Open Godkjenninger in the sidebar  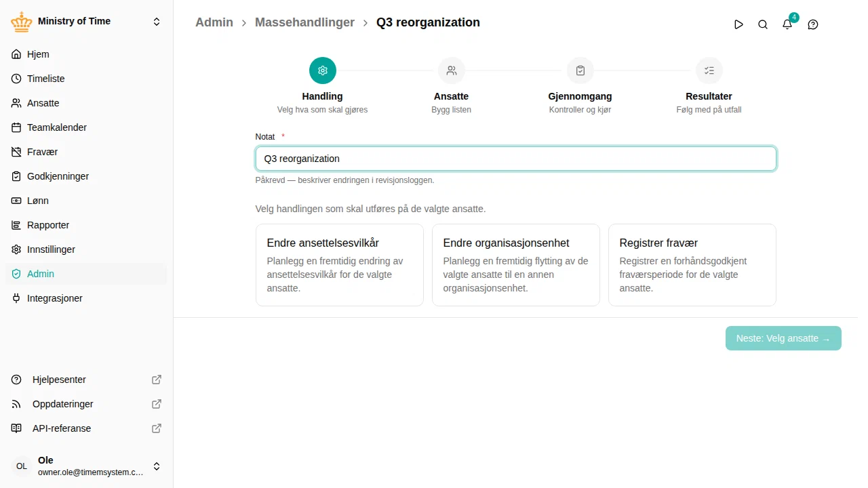pos(86,176)
